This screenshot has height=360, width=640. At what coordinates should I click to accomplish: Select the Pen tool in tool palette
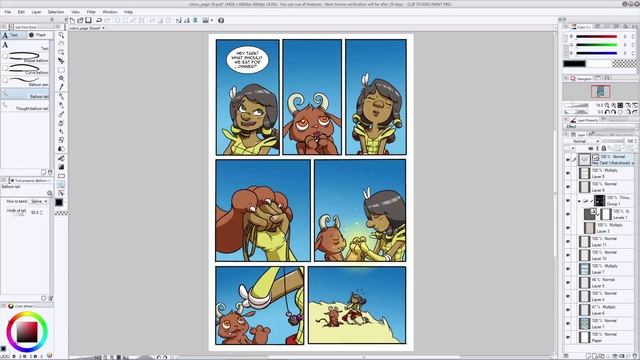(x=61, y=96)
